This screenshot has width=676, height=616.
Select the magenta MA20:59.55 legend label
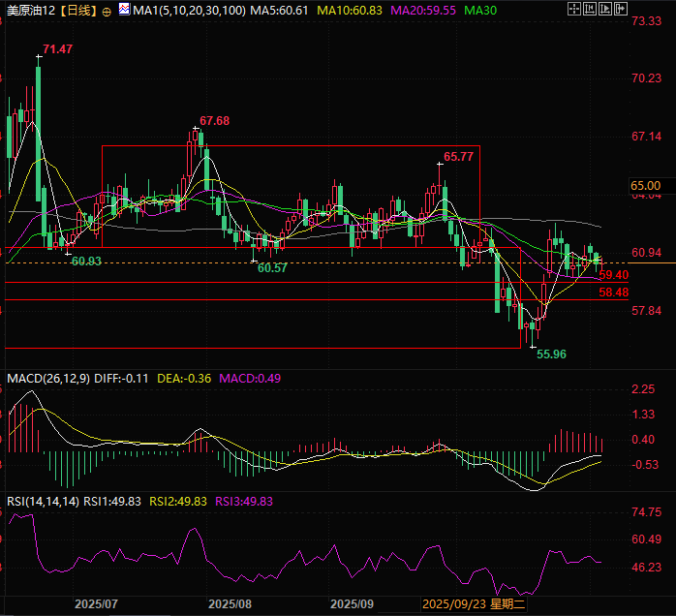tap(423, 10)
